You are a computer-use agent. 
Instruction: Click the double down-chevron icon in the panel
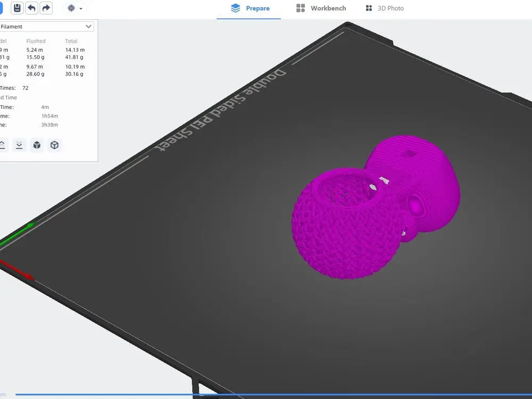[x=19, y=145]
